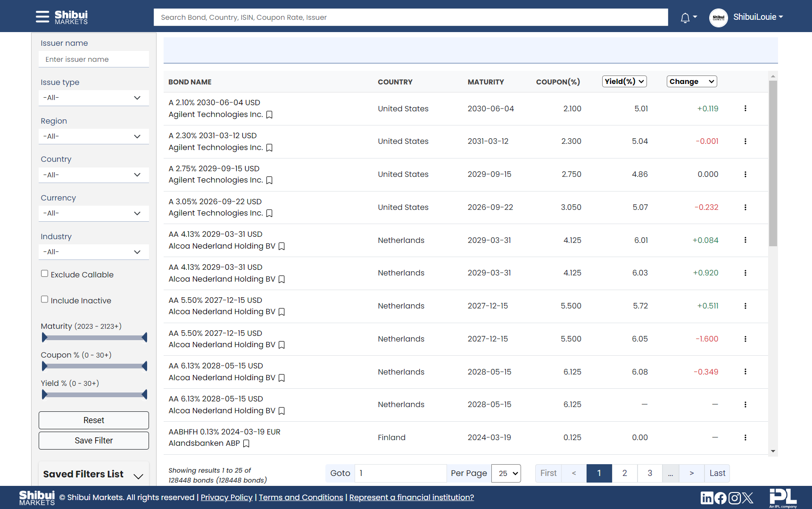This screenshot has width=812, height=509.
Task: Expand the Saved Filters List section
Action: coord(93,475)
